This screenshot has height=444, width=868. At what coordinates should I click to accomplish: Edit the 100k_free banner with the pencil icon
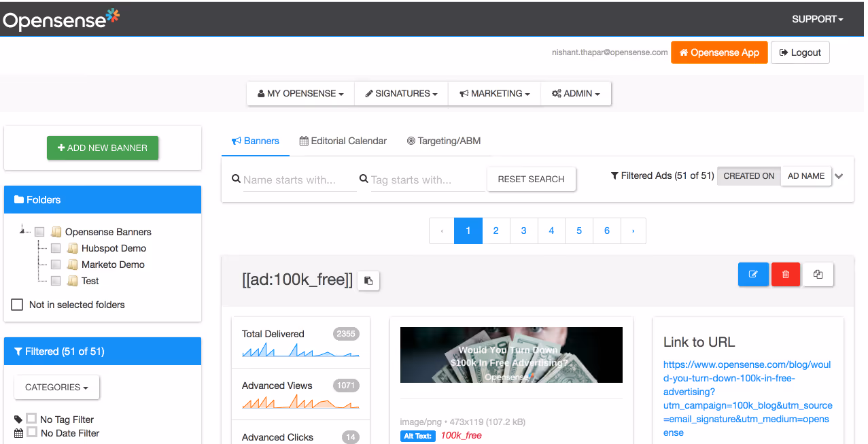(753, 274)
